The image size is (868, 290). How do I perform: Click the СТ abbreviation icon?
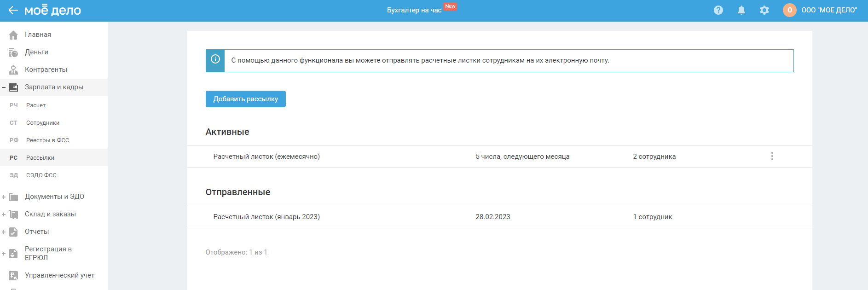(13, 123)
